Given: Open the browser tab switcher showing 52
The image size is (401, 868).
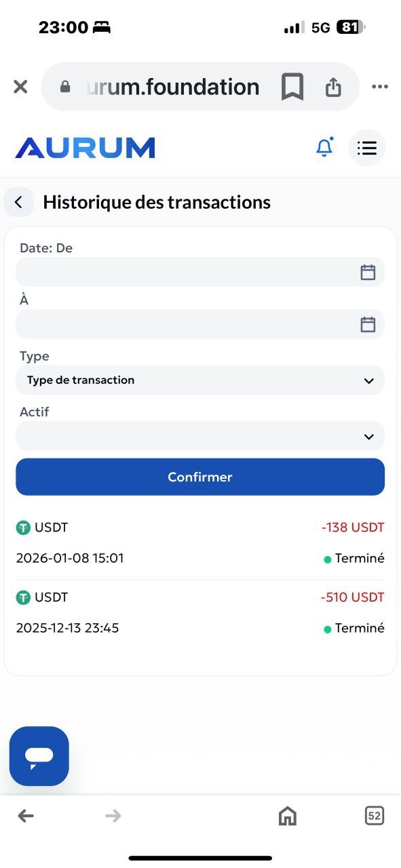Looking at the screenshot, I should pos(374,816).
